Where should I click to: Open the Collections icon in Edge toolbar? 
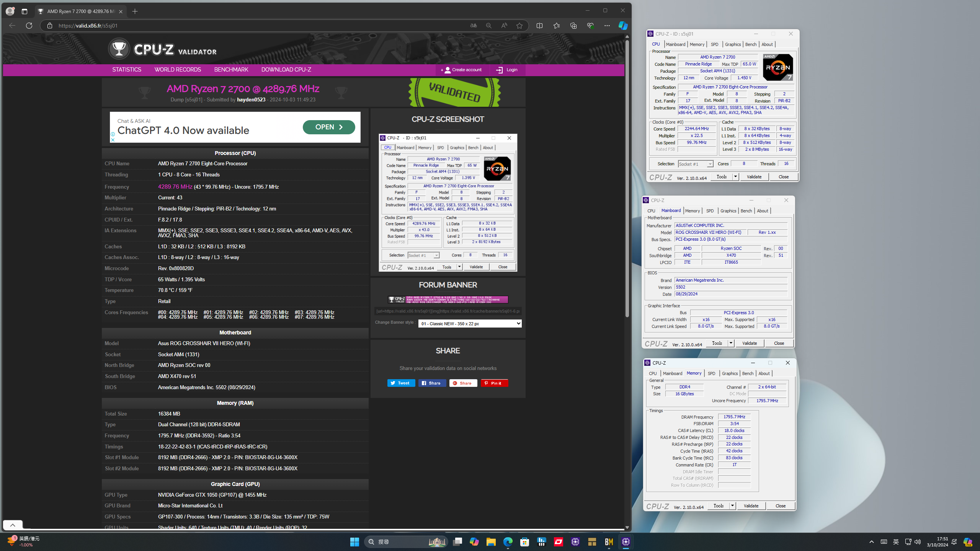573,26
